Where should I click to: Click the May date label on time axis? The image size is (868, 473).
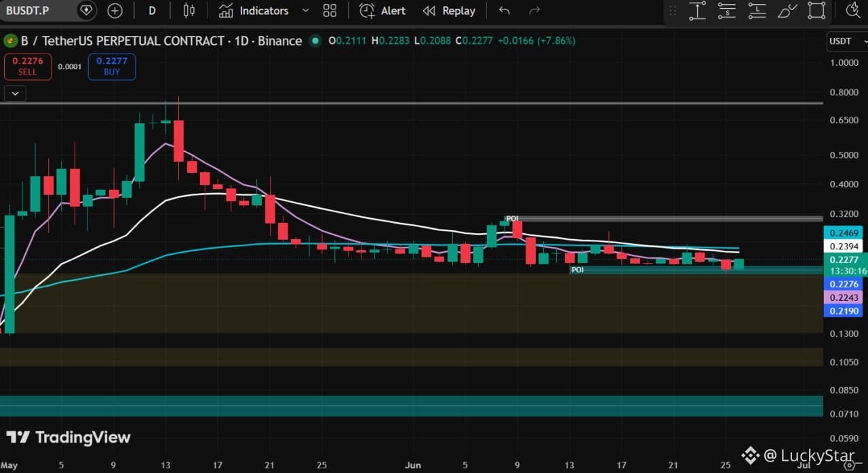click(9, 466)
